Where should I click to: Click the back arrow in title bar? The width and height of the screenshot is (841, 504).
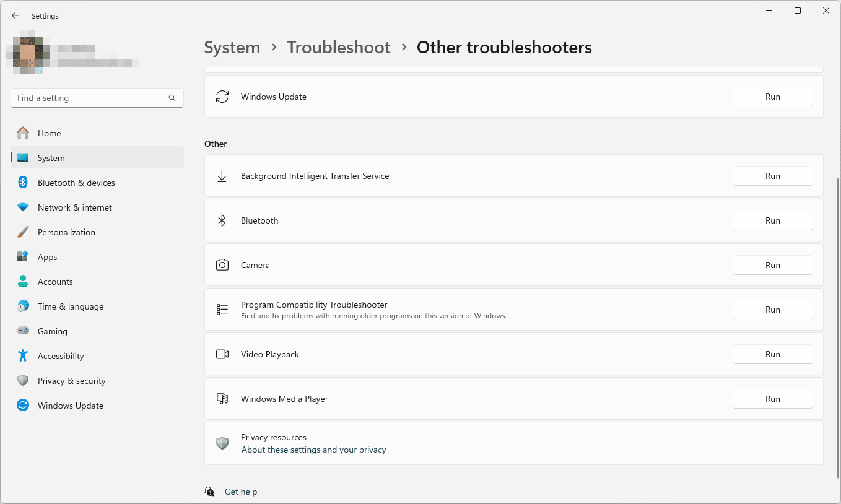(15, 15)
